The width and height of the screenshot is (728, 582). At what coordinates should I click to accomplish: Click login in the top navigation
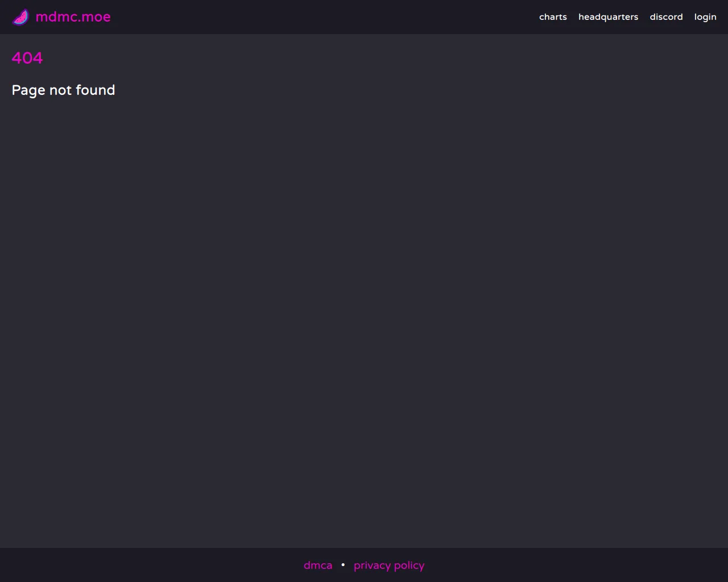point(705,17)
